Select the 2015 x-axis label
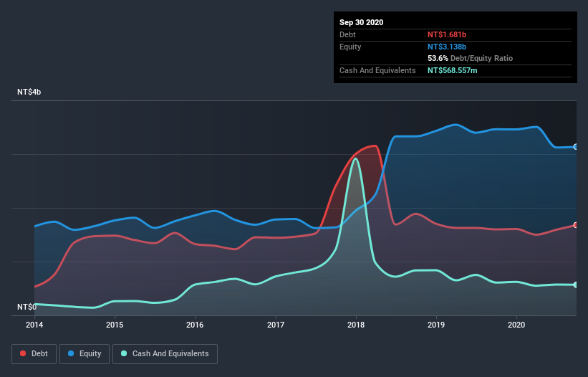Image resolution: width=588 pixels, height=377 pixels. (x=115, y=325)
